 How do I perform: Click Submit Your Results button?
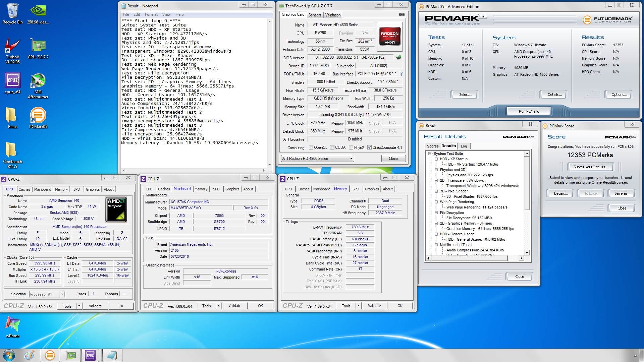click(x=590, y=167)
